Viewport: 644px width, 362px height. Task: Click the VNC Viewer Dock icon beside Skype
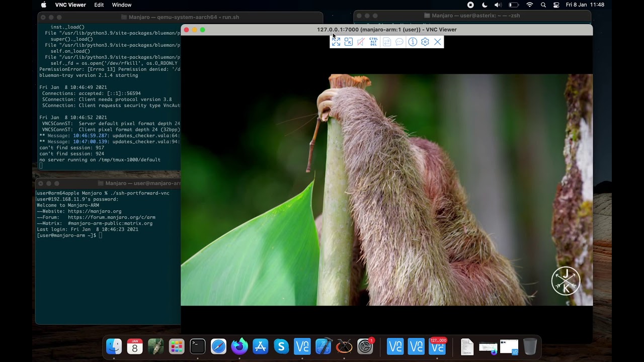click(x=302, y=346)
